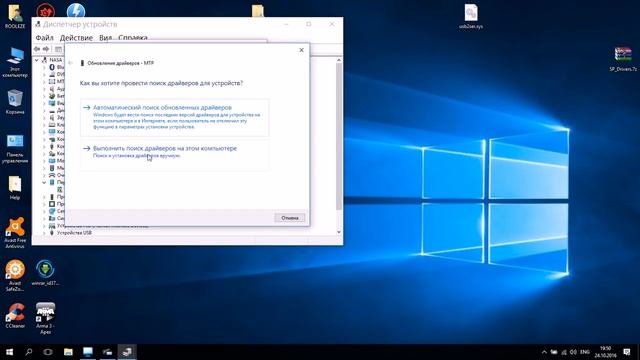This screenshot has height=360, width=640.
Task: Open the Файл menu in Device Manager
Action: tap(44, 38)
